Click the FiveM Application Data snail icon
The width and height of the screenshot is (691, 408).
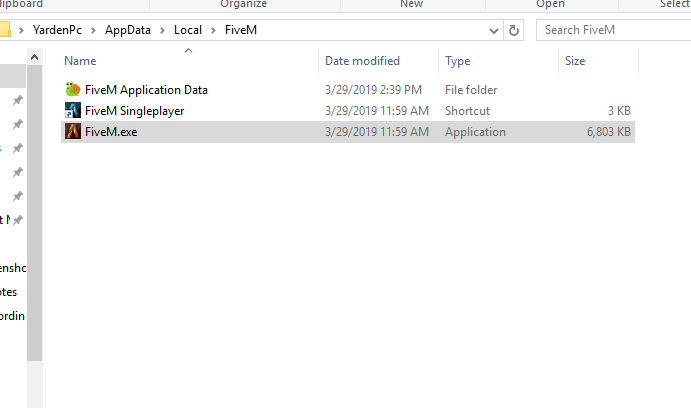(73, 89)
